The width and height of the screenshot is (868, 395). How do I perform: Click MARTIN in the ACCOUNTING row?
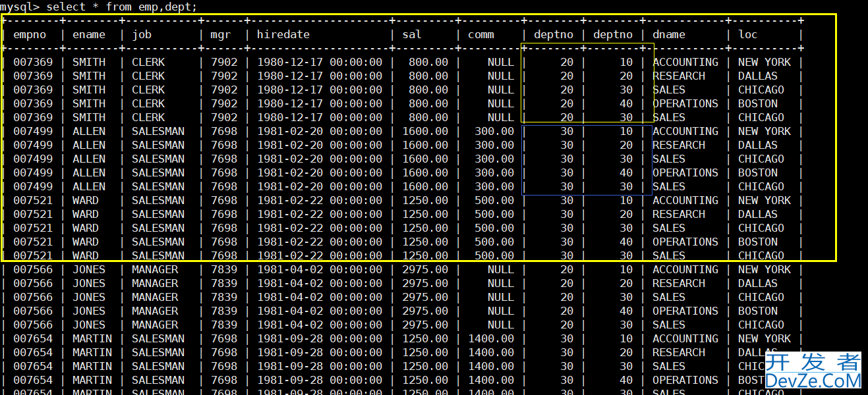pos(92,338)
